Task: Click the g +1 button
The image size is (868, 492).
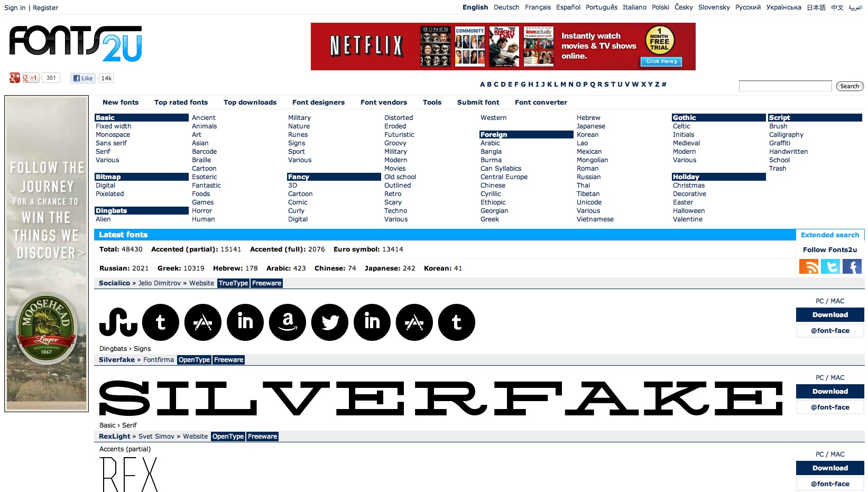Action: tap(30, 78)
